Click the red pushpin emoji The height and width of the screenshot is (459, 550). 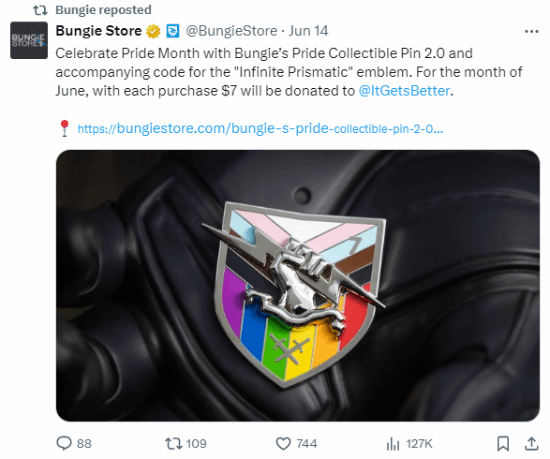coord(64,128)
